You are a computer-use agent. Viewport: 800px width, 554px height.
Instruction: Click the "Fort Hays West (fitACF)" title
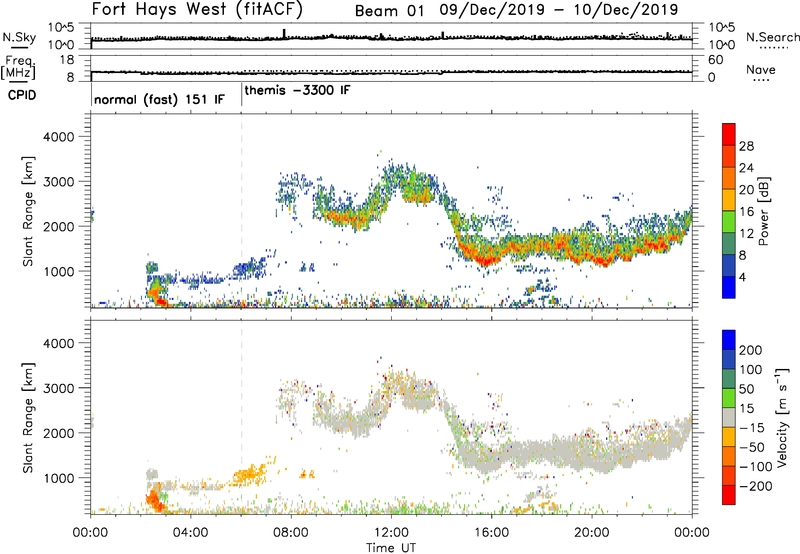197,9
